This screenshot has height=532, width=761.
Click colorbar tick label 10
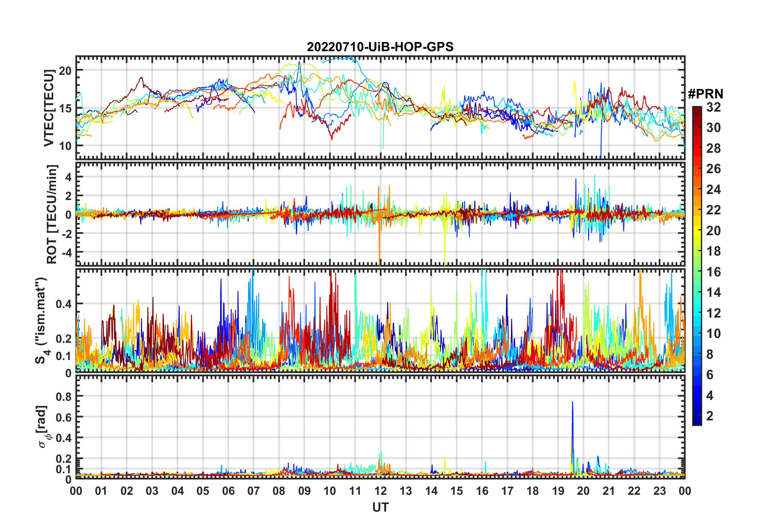click(713, 334)
